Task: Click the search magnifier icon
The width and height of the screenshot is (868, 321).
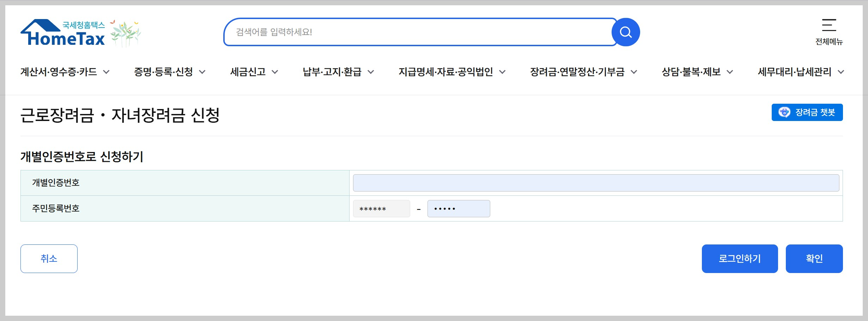Action: coord(625,32)
